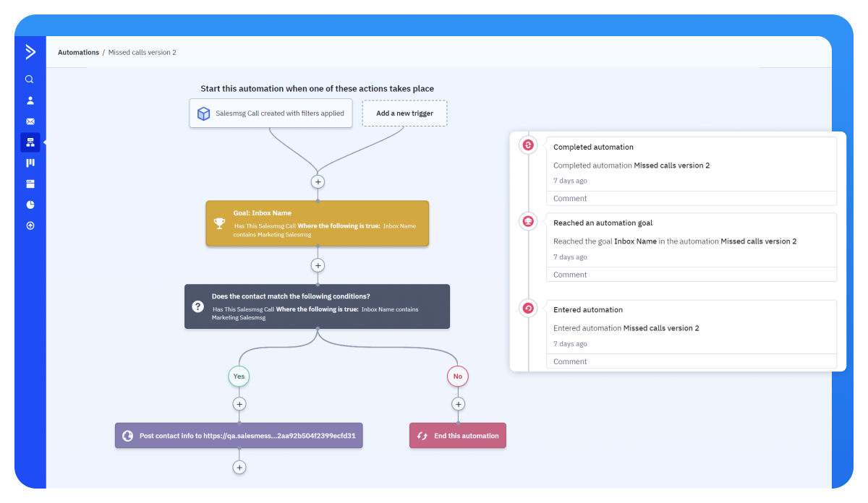
Task: Select the Automations sidebar icon
Action: tap(30, 142)
